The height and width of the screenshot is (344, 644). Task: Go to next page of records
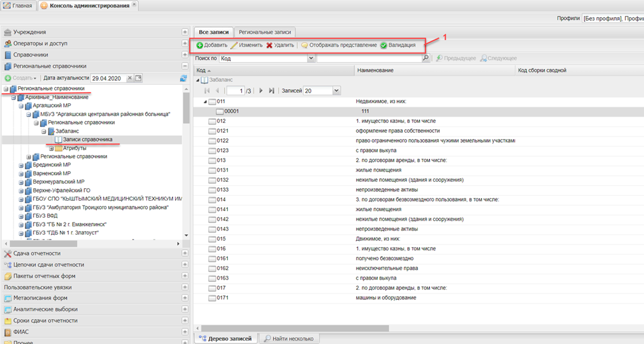pos(261,91)
